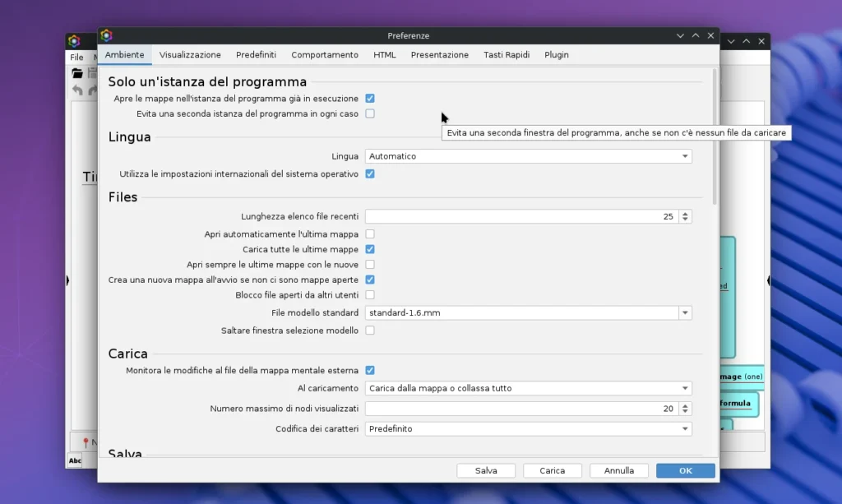Click the red pin icon in status bar
The width and height of the screenshot is (842, 504).
click(85, 442)
